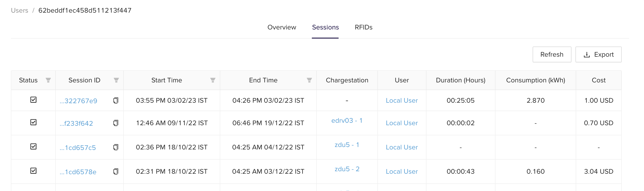Open Local User for session ...322767e9
Image resolution: width=644 pixels, height=191 pixels.
tap(401, 100)
